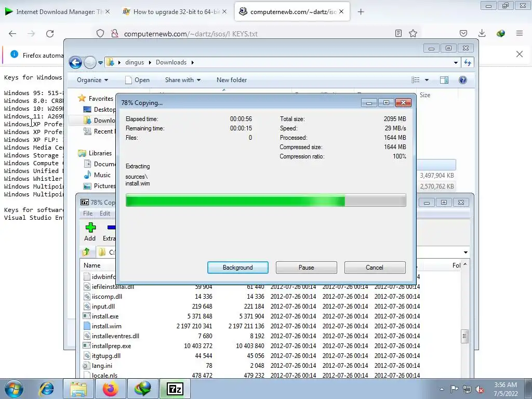Click Downloads in Explorer breadcrumb
Viewport: 532px width, 399px height.
click(x=171, y=62)
